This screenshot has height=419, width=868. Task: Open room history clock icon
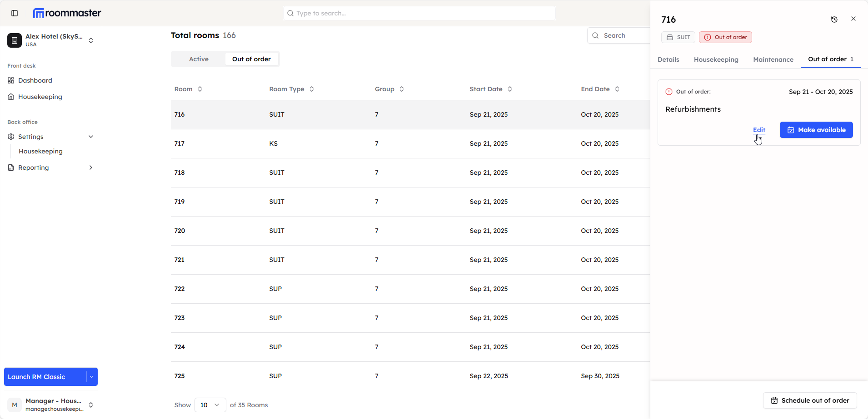click(x=834, y=20)
